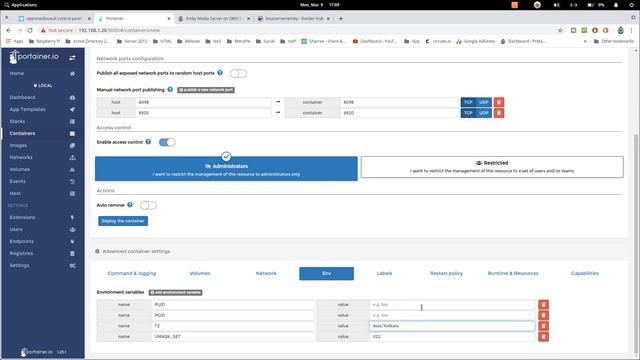The image size is (640, 360).
Task: Open the Capabilities tab
Action: point(585,273)
